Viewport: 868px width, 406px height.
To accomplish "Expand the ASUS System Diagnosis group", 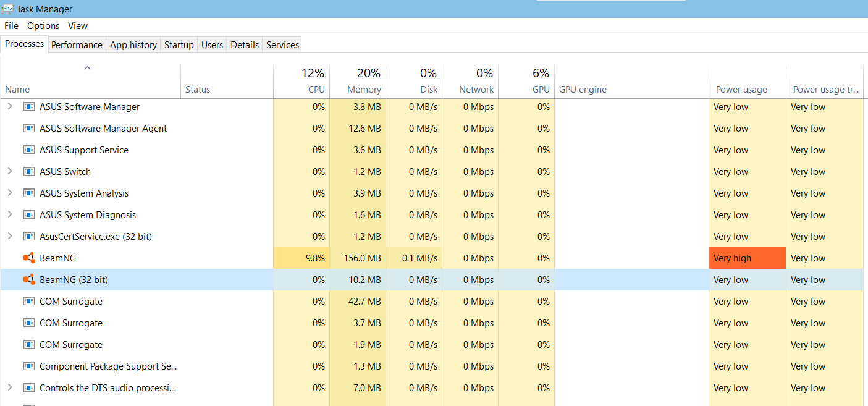I will point(10,215).
